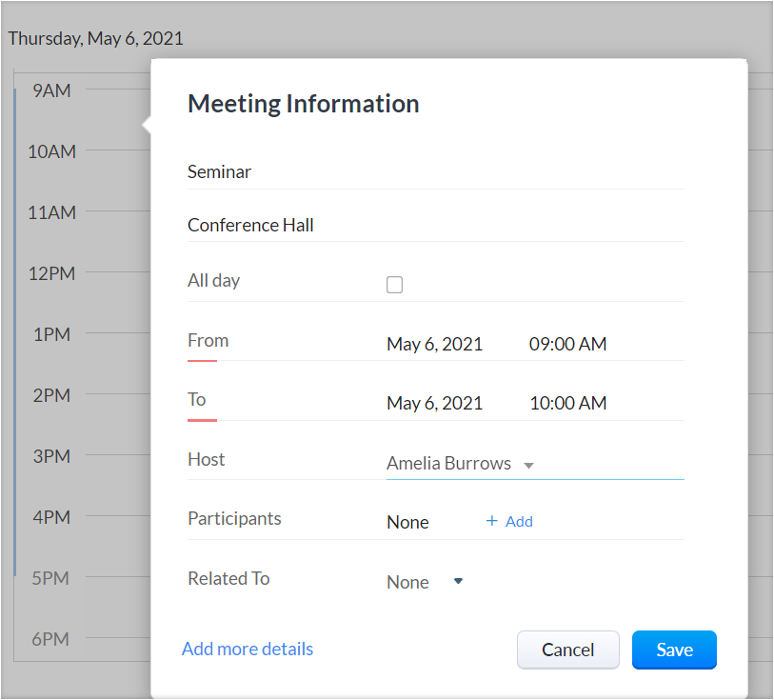774x700 pixels.
Task: Open Amelia Burrows host selector
Action: tap(449, 464)
